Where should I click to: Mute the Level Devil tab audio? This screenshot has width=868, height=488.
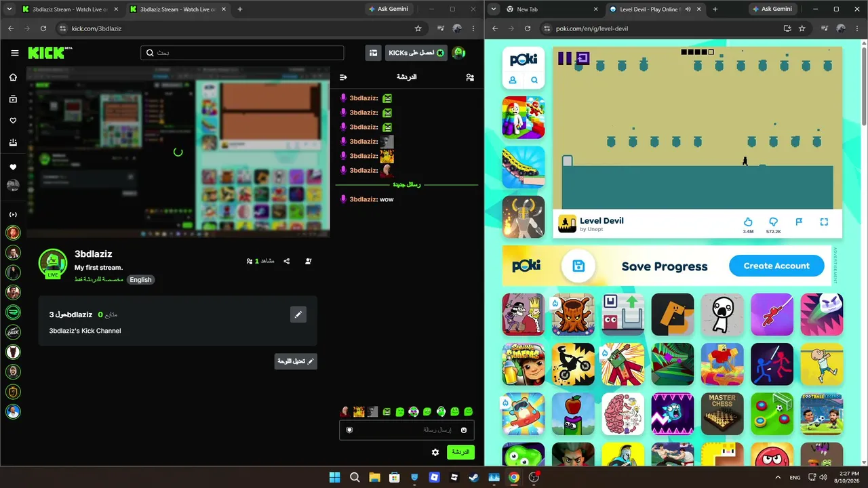688,9
